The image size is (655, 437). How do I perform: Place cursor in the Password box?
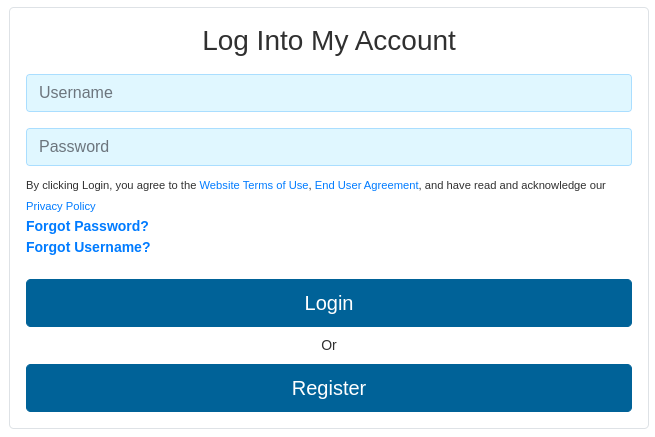(x=329, y=147)
